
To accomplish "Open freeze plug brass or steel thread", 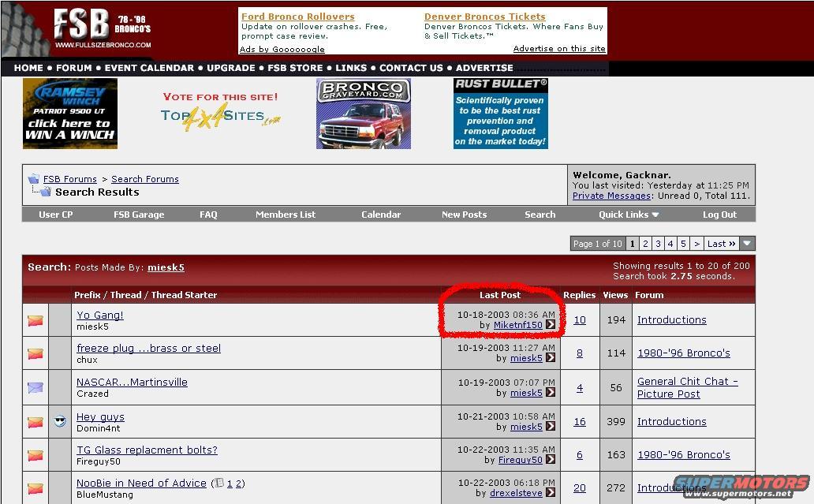I will pos(148,349).
